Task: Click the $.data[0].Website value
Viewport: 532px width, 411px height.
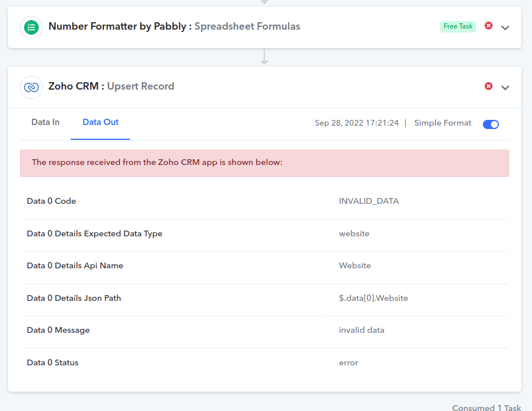Action: [373, 298]
